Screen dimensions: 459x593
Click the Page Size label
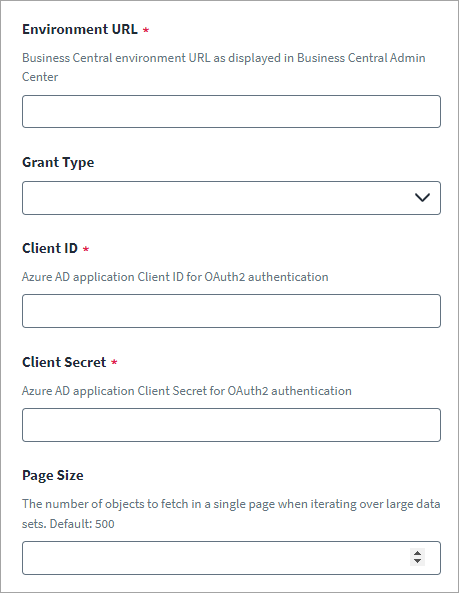(x=53, y=475)
